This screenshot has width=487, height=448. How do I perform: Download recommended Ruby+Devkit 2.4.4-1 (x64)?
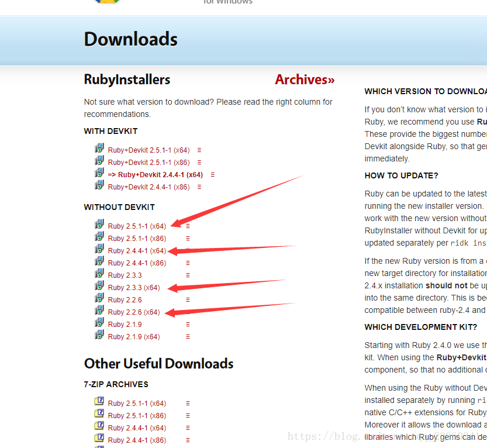pos(156,175)
